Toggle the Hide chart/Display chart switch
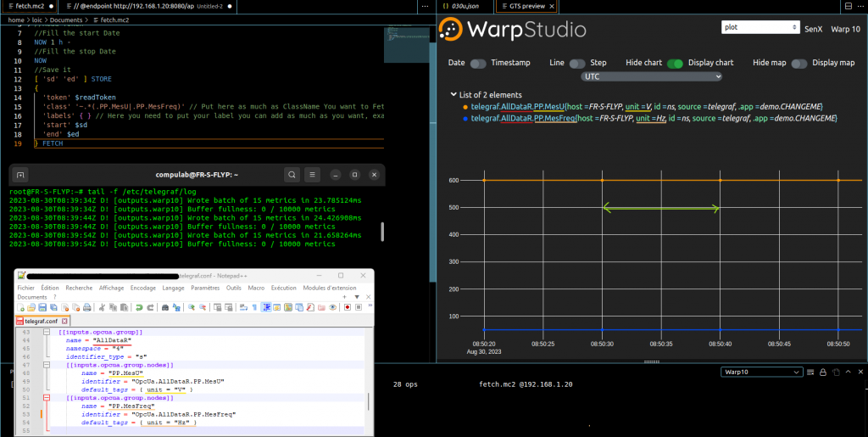Image resolution: width=868 pixels, height=437 pixels. click(675, 64)
